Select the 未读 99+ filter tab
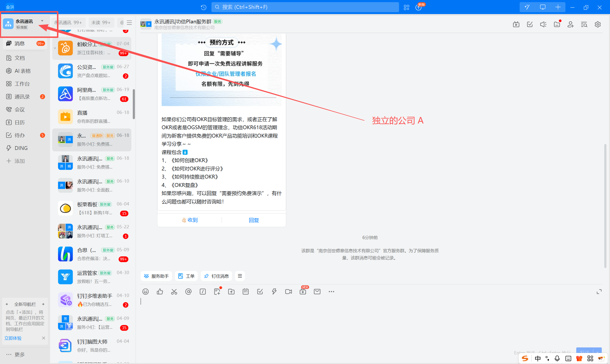Viewport: 610px width, 364px height. click(101, 23)
